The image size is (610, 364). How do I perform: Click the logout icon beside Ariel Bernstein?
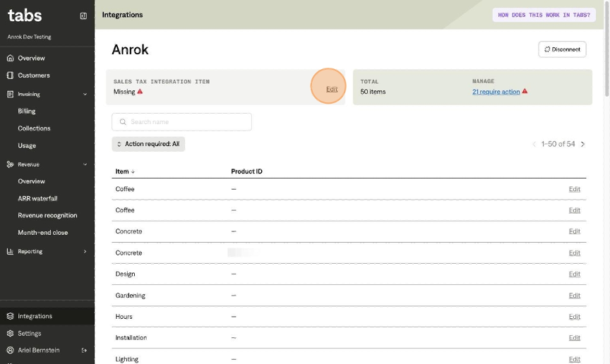point(84,350)
